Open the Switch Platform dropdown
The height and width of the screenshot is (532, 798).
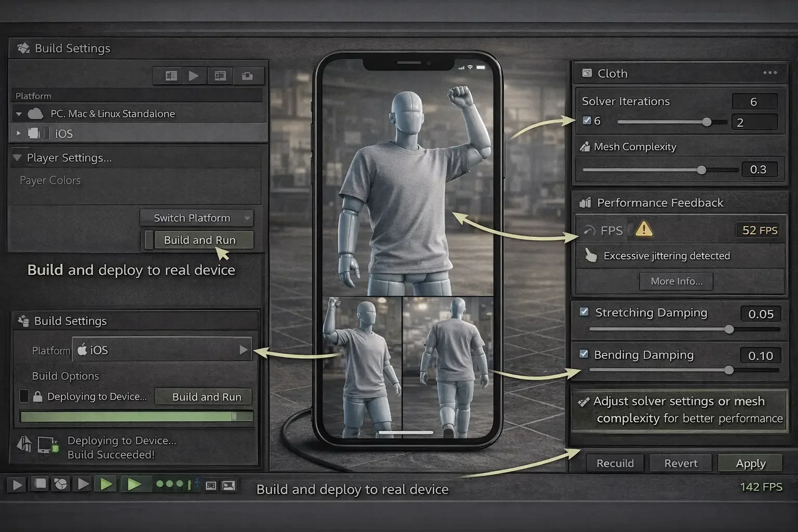(248, 218)
